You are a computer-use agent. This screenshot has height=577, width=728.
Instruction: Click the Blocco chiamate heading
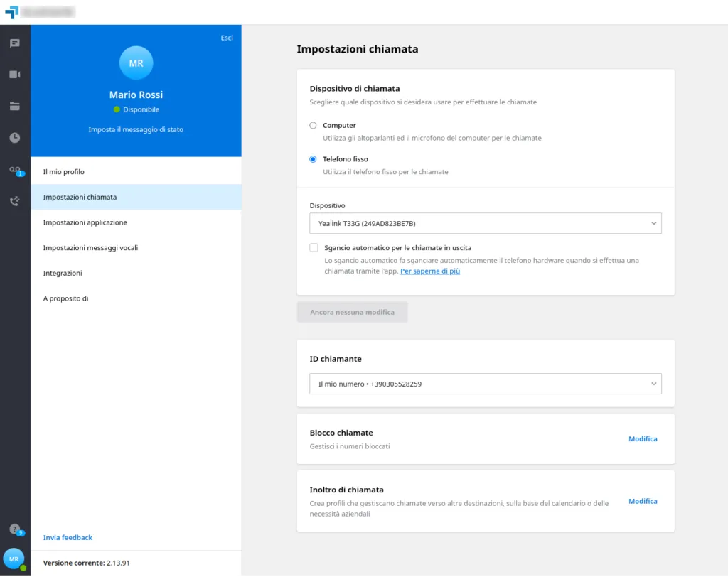341,433
